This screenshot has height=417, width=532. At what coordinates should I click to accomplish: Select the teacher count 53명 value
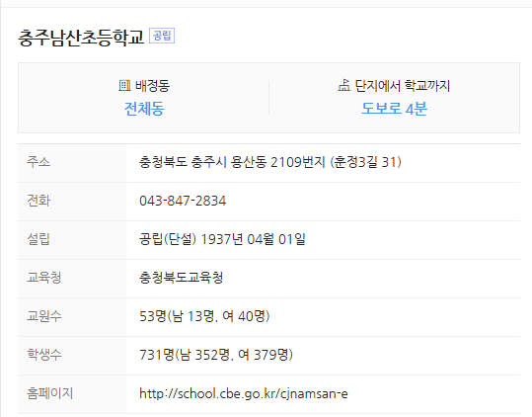pyautogui.click(x=153, y=316)
